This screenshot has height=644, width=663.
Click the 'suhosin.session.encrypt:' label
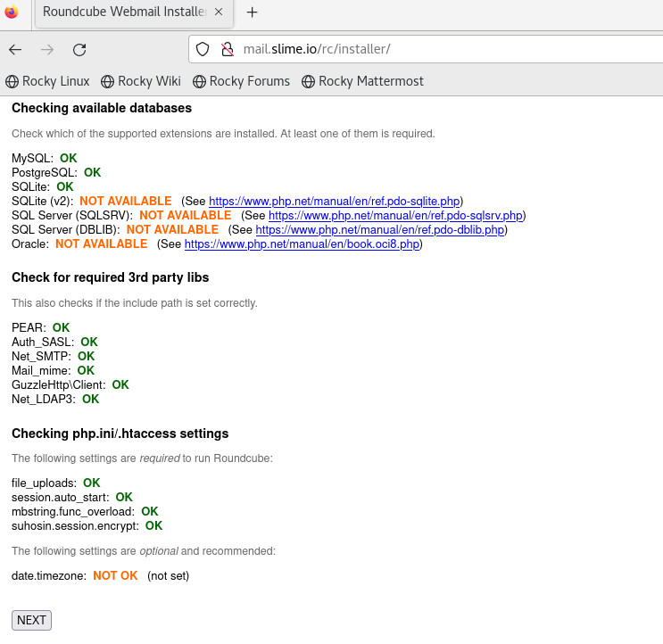point(75,526)
